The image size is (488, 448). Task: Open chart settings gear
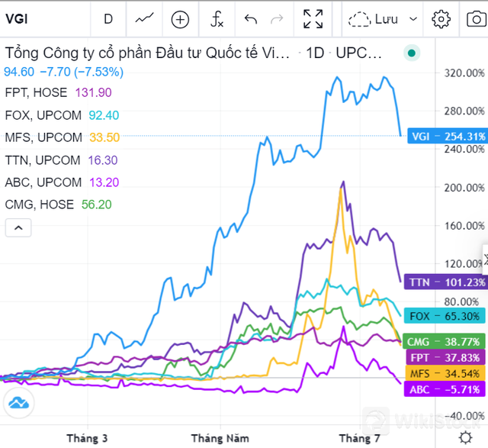point(440,19)
